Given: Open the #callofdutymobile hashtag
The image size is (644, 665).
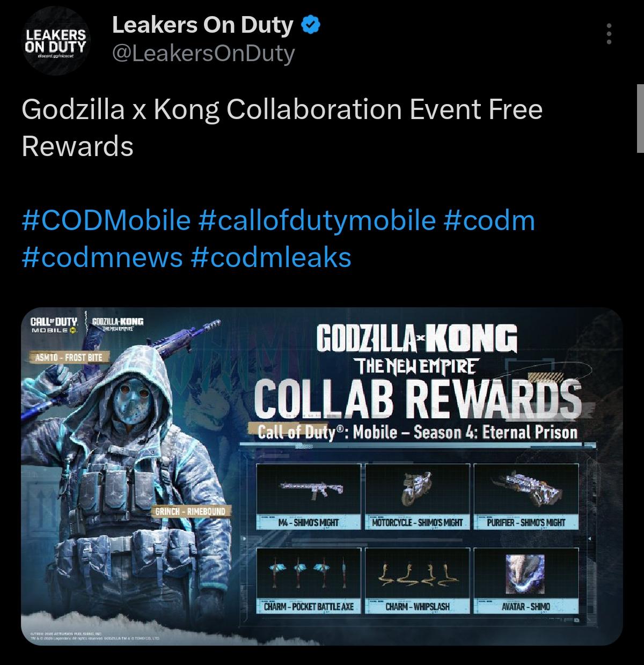Looking at the screenshot, I should pyautogui.click(x=317, y=220).
